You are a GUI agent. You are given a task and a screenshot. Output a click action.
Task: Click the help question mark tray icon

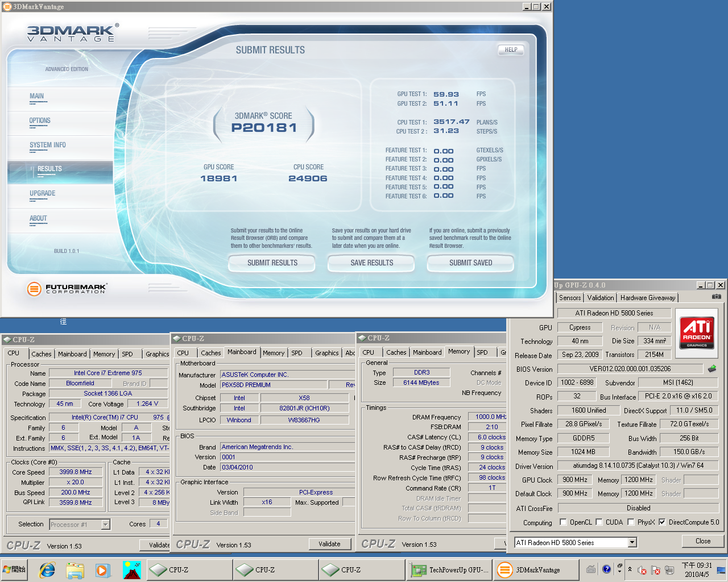pyautogui.click(x=606, y=569)
